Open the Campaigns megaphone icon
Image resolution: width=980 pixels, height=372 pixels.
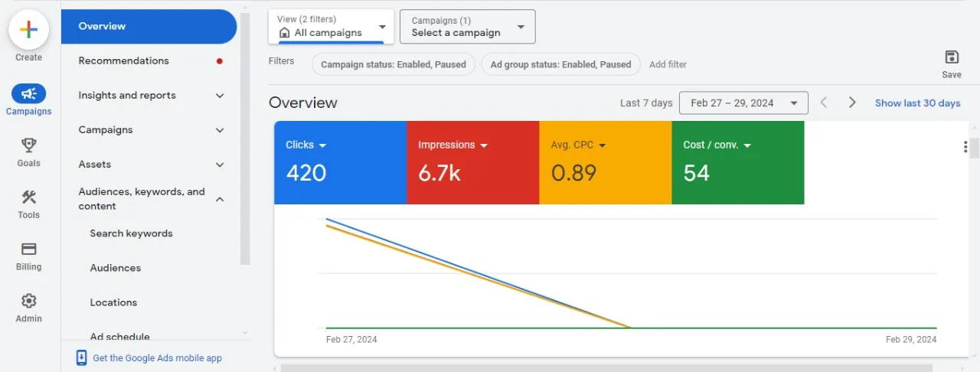29,93
